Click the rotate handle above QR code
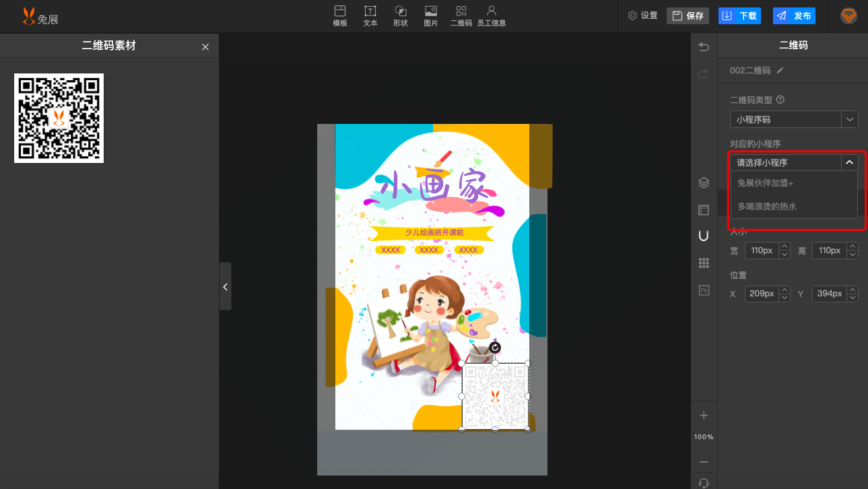868x489 pixels. coord(495,348)
